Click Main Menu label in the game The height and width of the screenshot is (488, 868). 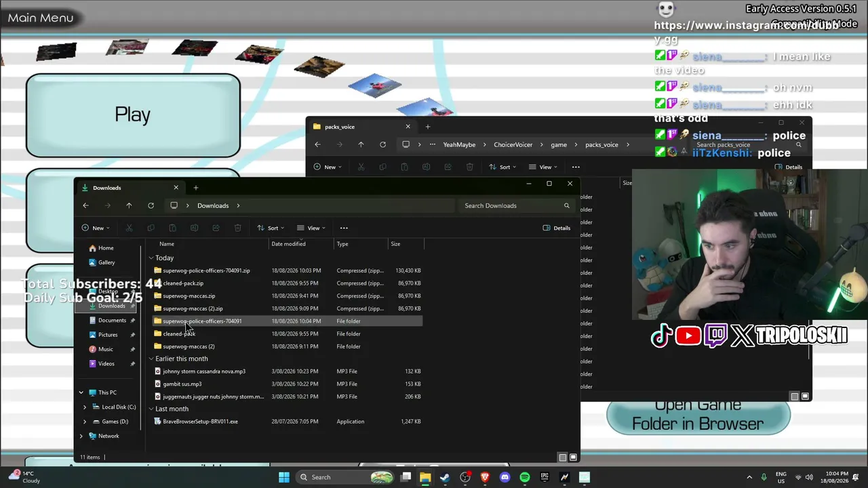pos(41,18)
